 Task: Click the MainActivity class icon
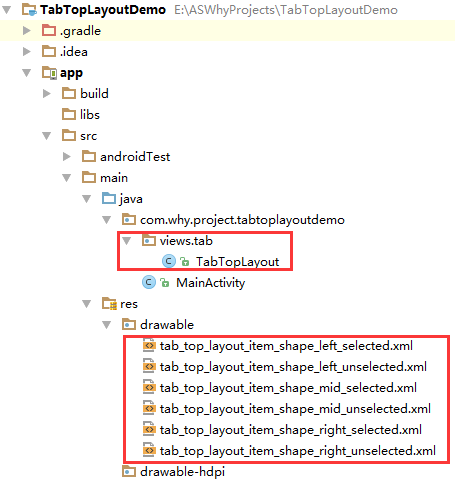[x=149, y=282]
